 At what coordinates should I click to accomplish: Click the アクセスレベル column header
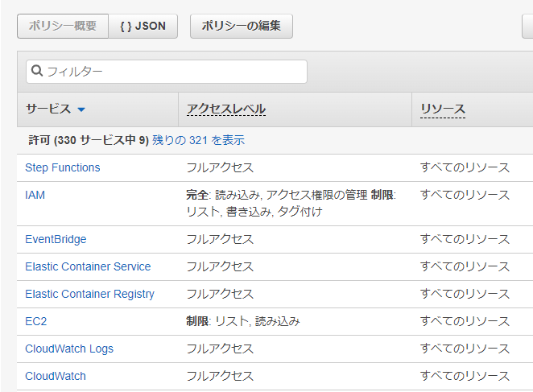pyautogui.click(x=226, y=109)
